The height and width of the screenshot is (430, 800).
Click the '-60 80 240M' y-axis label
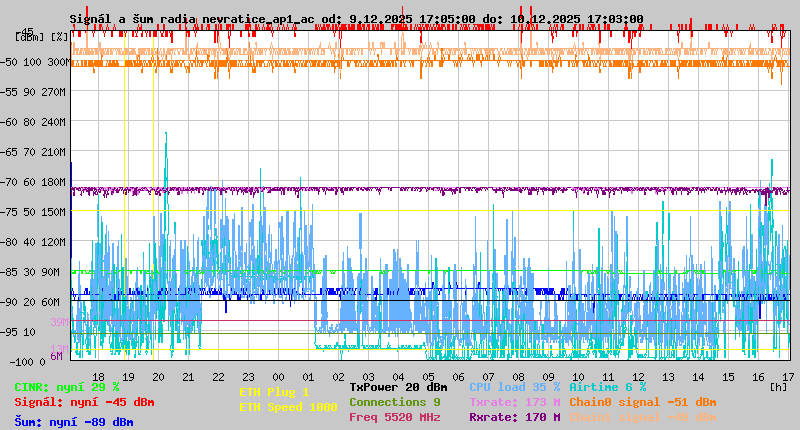tap(34, 122)
